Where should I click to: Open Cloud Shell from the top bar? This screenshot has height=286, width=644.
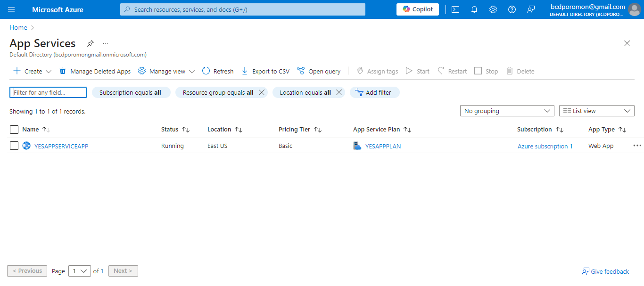[455, 9]
